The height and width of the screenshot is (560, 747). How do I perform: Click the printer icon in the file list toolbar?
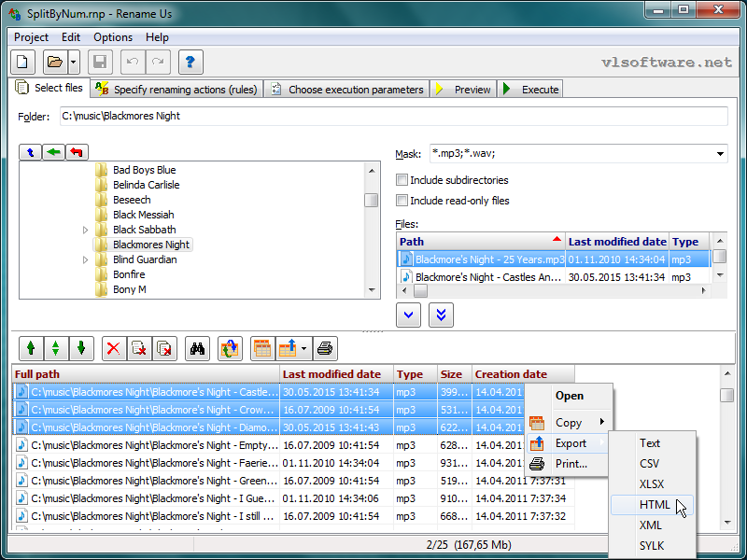click(324, 349)
